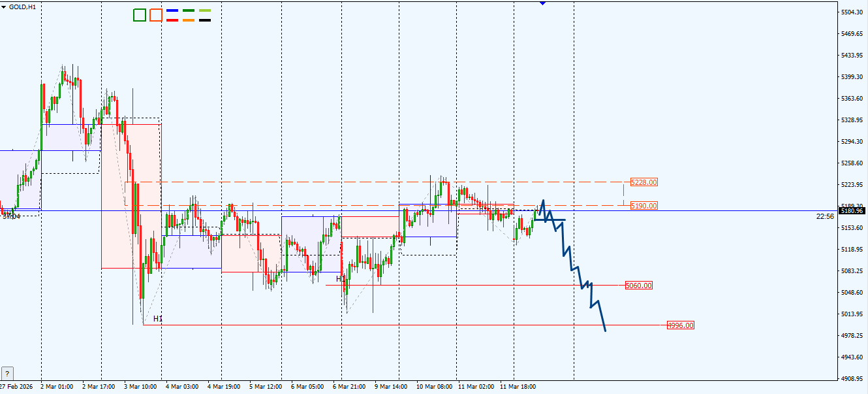Select the 4996.00 support level label
The image size is (868, 394).
[x=681, y=325]
